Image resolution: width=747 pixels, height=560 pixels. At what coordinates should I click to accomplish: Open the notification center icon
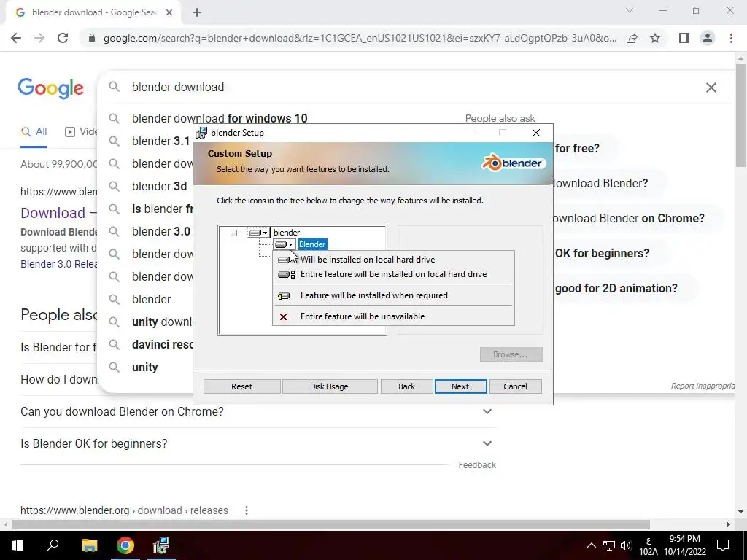723,545
